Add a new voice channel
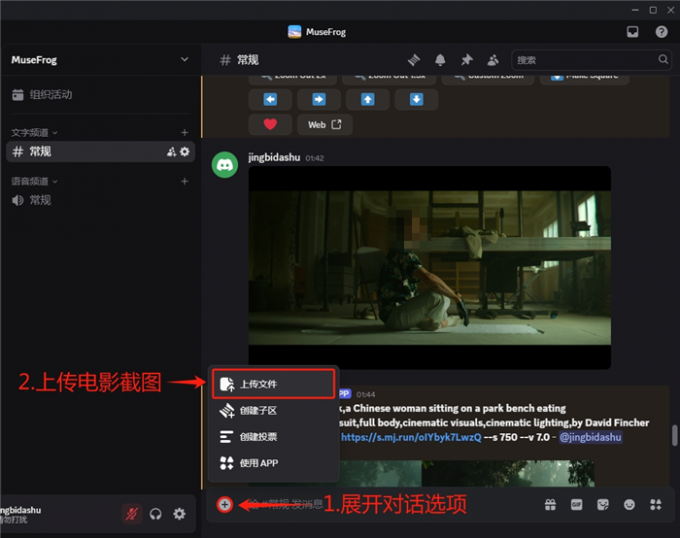680x538 pixels. pyautogui.click(x=184, y=181)
